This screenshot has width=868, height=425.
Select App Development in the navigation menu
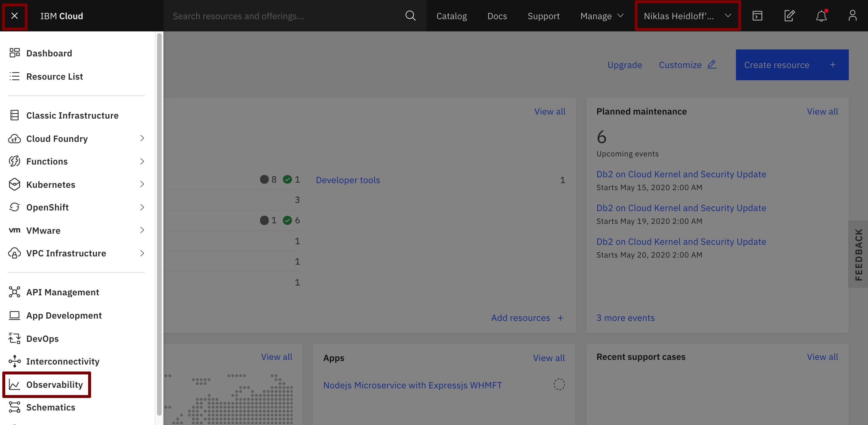click(64, 315)
